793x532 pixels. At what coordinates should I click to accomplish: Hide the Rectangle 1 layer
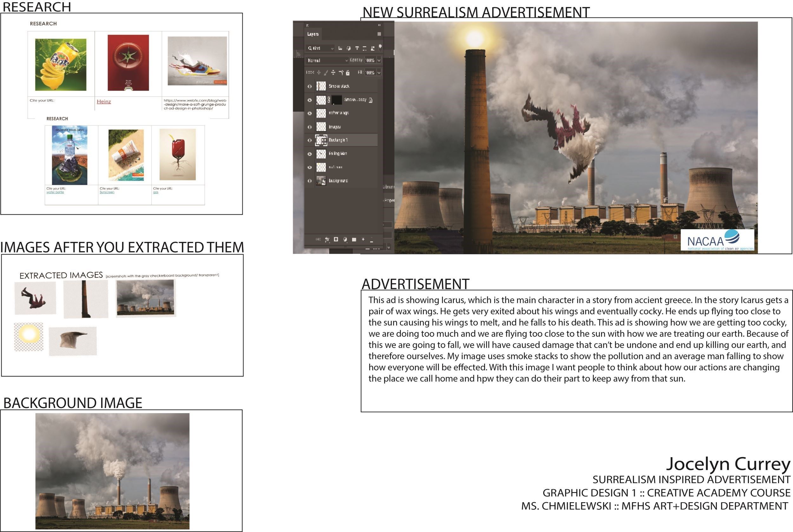point(309,140)
